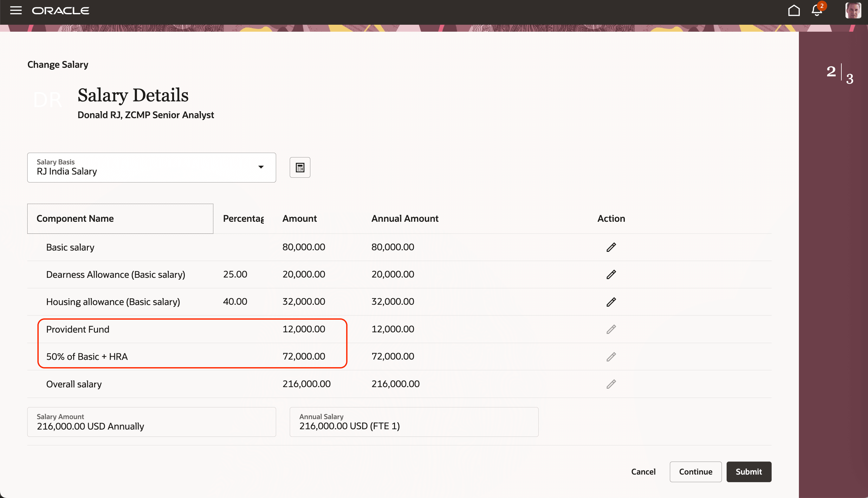Edit the Housing allowance component
This screenshot has height=498, width=868.
point(611,302)
